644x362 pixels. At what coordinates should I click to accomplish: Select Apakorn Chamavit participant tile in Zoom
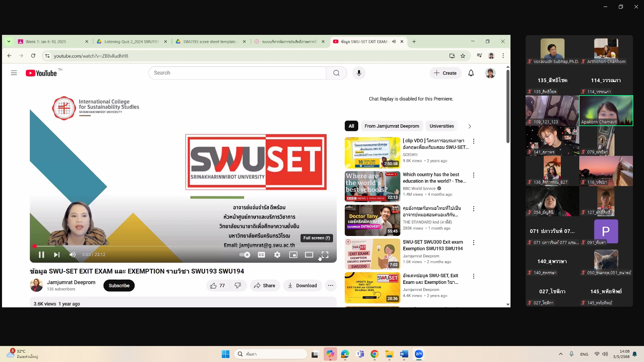[606, 111]
